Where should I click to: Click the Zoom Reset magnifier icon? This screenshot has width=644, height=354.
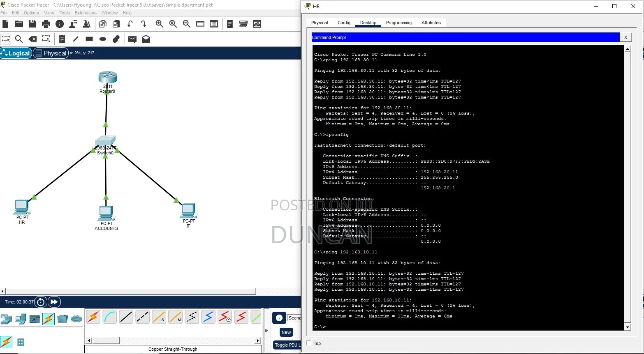[173, 24]
